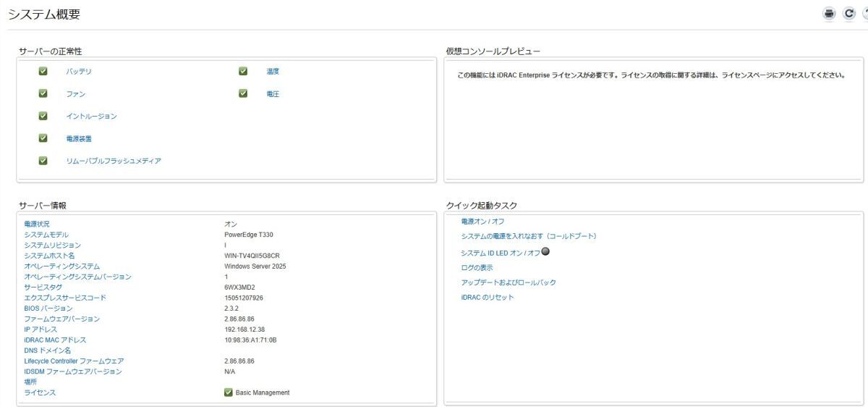Click the 仮想コンソールプレビュー section heading
This screenshot has width=868, height=407.
pyautogui.click(x=494, y=51)
